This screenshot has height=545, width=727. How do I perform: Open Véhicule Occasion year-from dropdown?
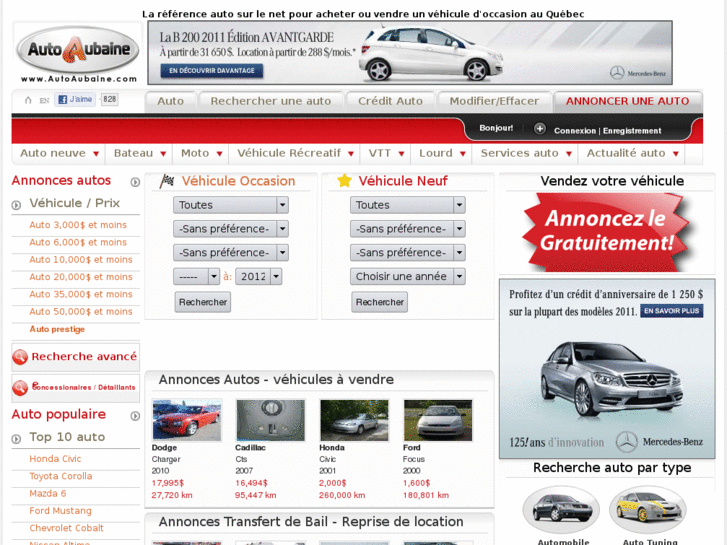pos(196,276)
